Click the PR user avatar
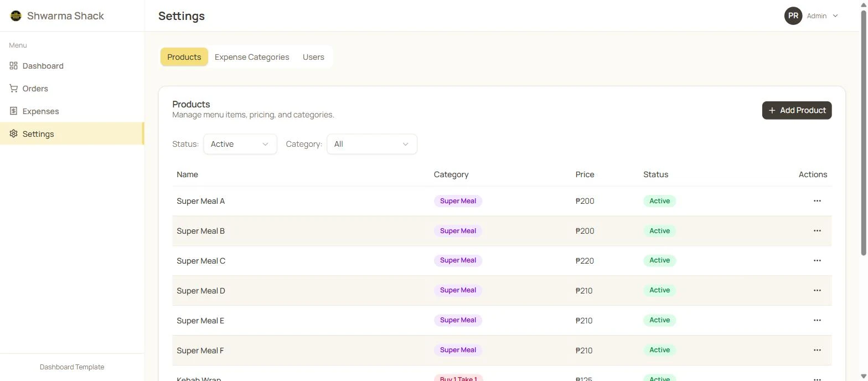868x381 pixels. (793, 16)
